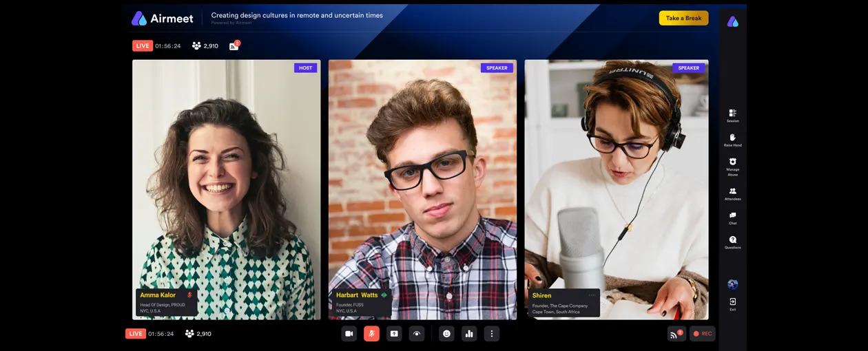868x351 pixels.
Task: Click the Take a Break button
Action: pyautogui.click(x=683, y=18)
